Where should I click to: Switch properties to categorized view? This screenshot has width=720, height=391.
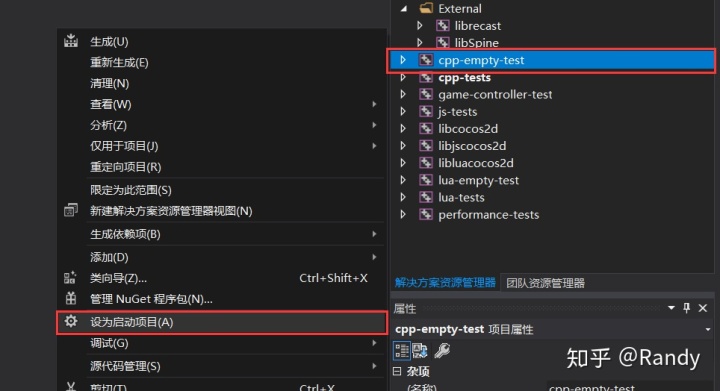coord(402,351)
